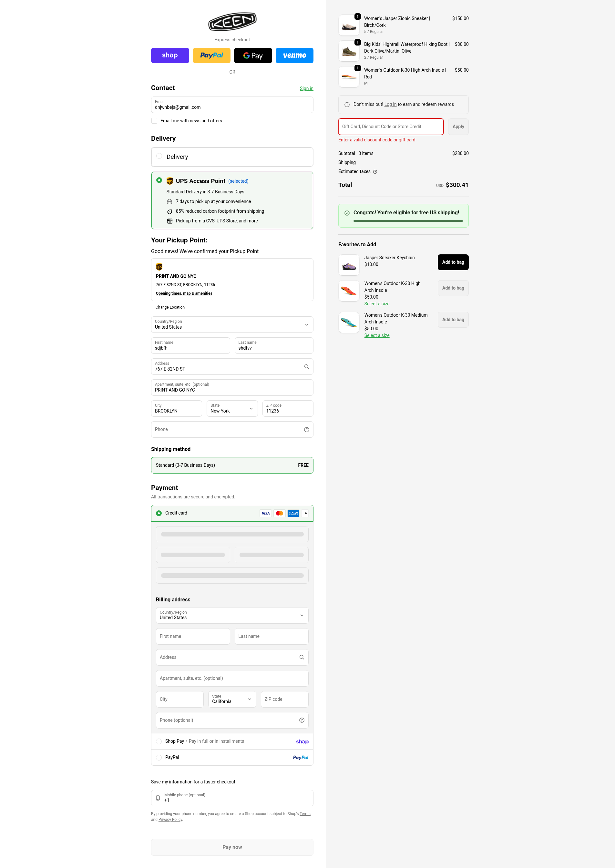Pay with Google Pay express button
Image resolution: width=615 pixels, height=868 pixels.
tap(252, 56)
